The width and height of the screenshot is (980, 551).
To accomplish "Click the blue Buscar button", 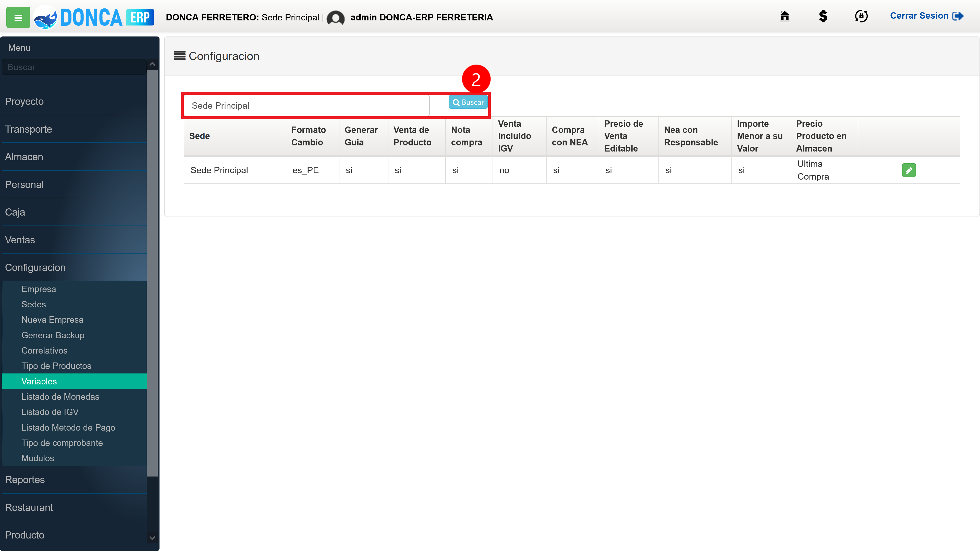I will 468,102.
